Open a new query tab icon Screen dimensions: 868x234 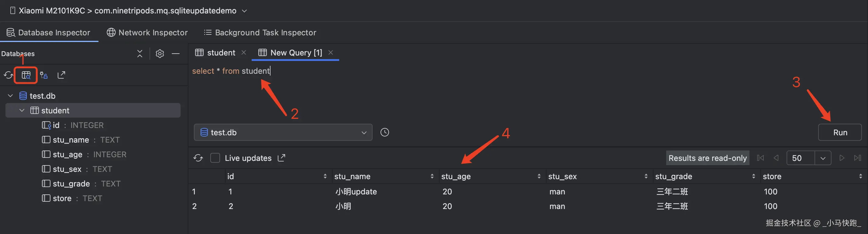tap(26, 75)
